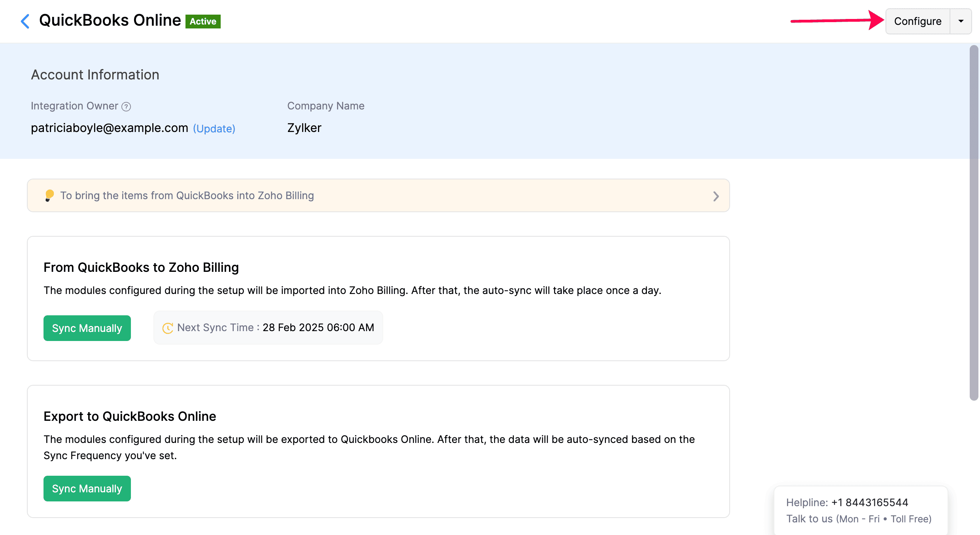Click the Configure button

click(918, 21)
